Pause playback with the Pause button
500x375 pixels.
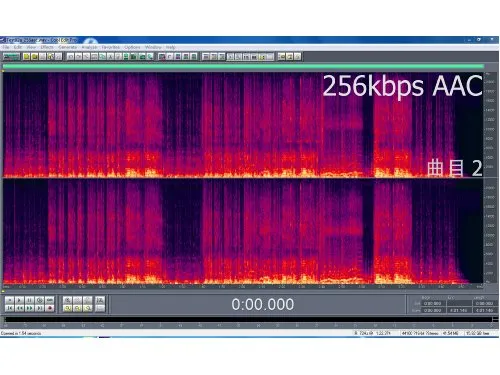point(29,300)
